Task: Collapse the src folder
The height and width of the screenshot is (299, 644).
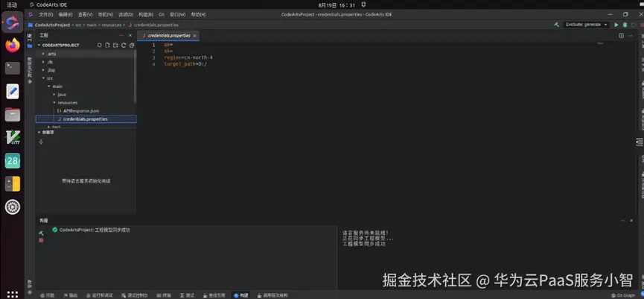Action: click(x=43, y=78)
